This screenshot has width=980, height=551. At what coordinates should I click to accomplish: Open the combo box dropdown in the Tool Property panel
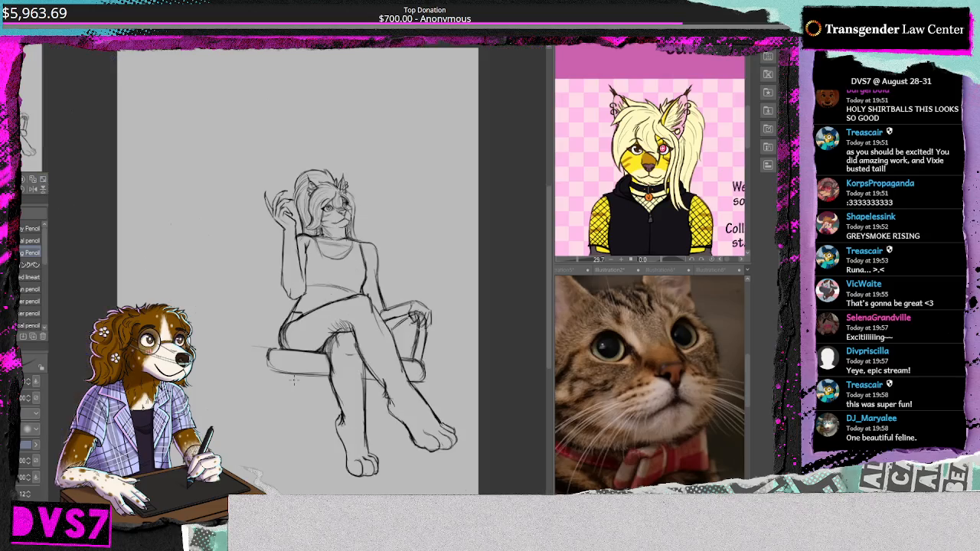(35, 412)
